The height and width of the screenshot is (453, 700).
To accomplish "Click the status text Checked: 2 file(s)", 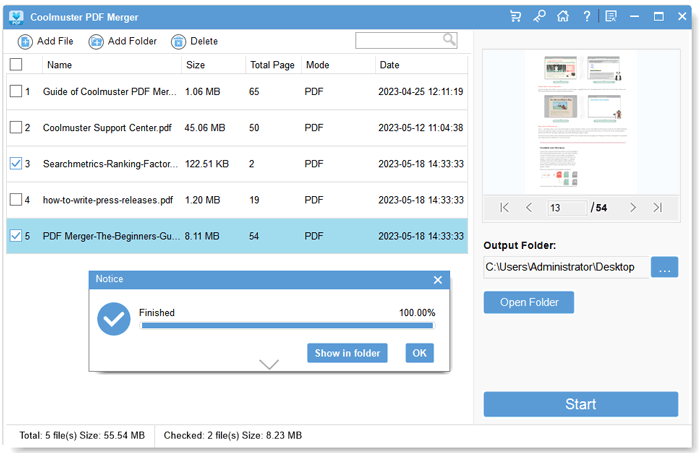I will (x=233, y=435).
